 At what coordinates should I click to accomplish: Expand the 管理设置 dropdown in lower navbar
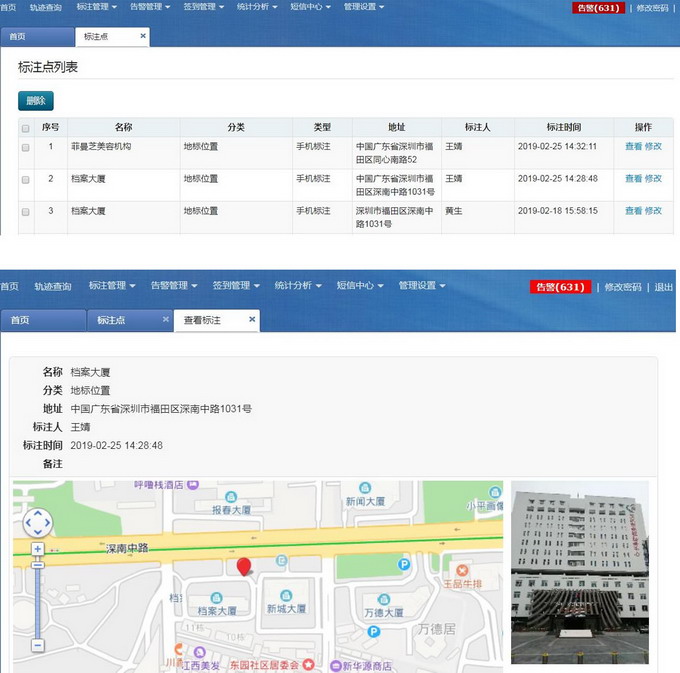[421, 285]
